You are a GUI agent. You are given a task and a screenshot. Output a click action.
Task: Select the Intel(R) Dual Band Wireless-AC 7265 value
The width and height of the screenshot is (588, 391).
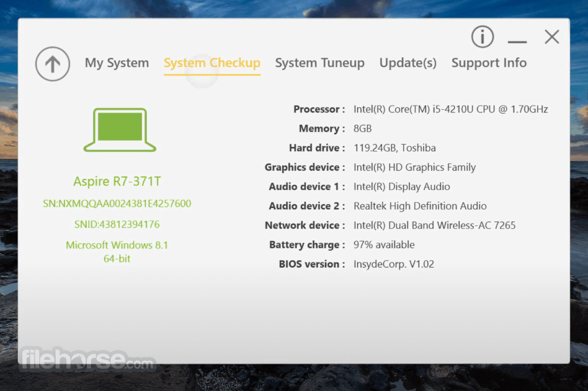point(435,225)
